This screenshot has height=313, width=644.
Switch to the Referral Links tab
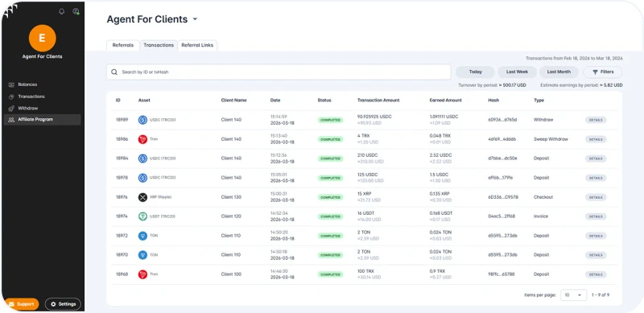click(x=197, y=46)
